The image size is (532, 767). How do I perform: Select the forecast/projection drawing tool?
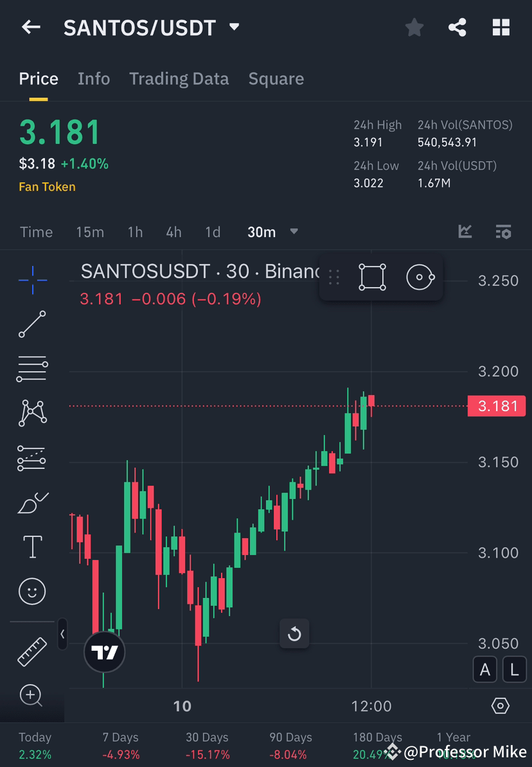[32, 458]
